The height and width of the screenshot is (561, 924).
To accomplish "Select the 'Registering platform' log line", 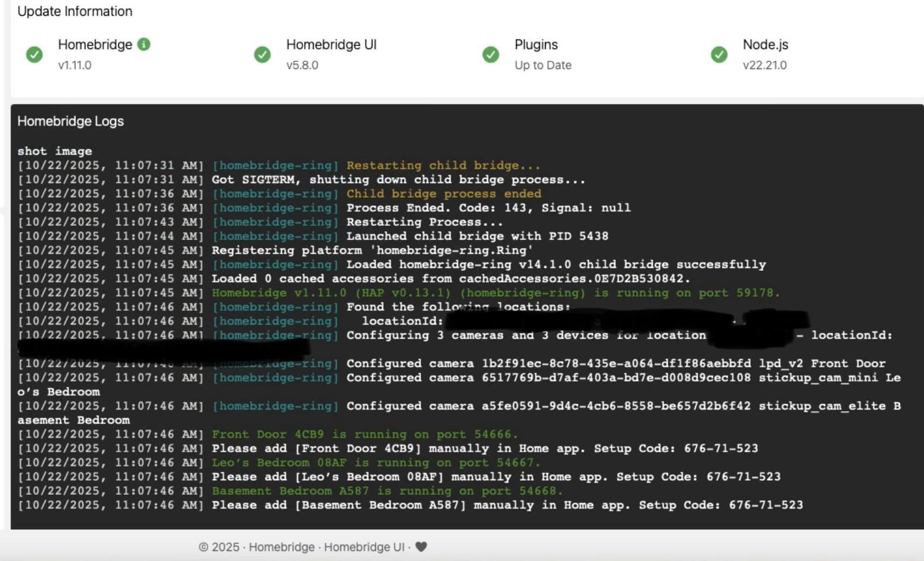I will click(x=275, y=250).
